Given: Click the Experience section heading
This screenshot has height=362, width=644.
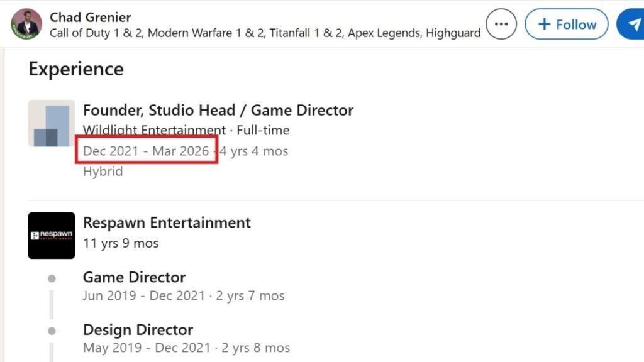Looking at the screenshot, I should click(x=76, y=69).
